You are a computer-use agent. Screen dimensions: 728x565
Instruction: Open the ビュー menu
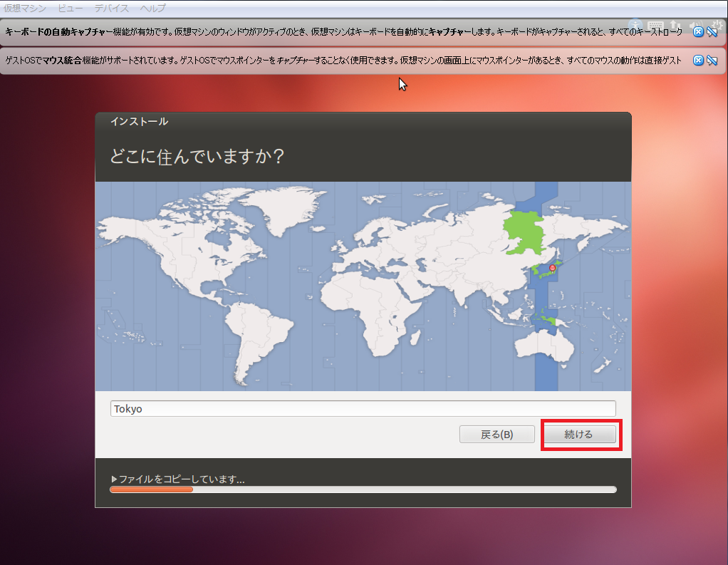(70, 8)
